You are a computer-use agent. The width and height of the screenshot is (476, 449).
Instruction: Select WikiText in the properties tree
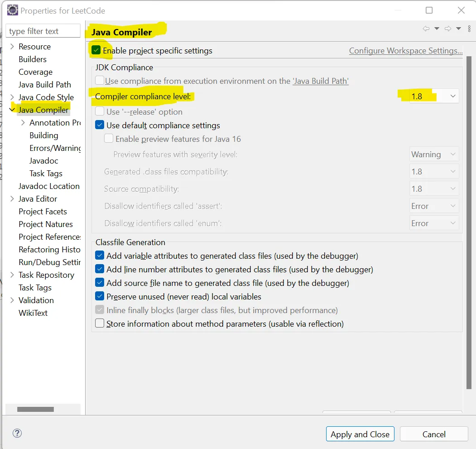[x=33, y=313]
